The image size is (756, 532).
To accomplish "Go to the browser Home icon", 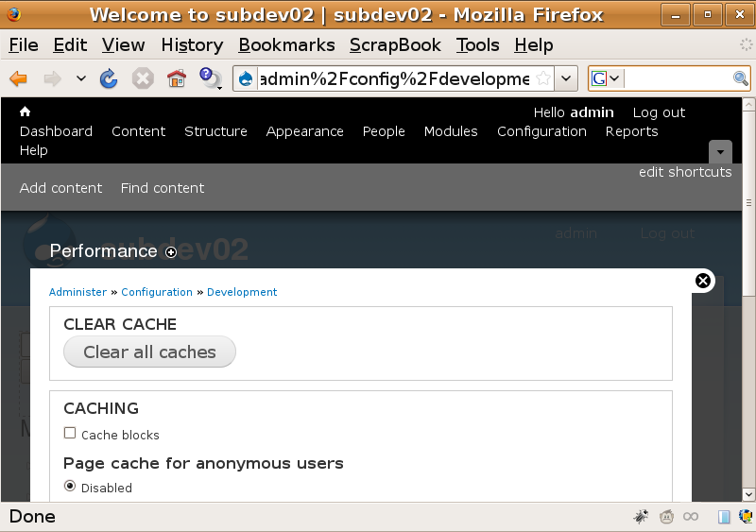I will click(x=177, y=78).
